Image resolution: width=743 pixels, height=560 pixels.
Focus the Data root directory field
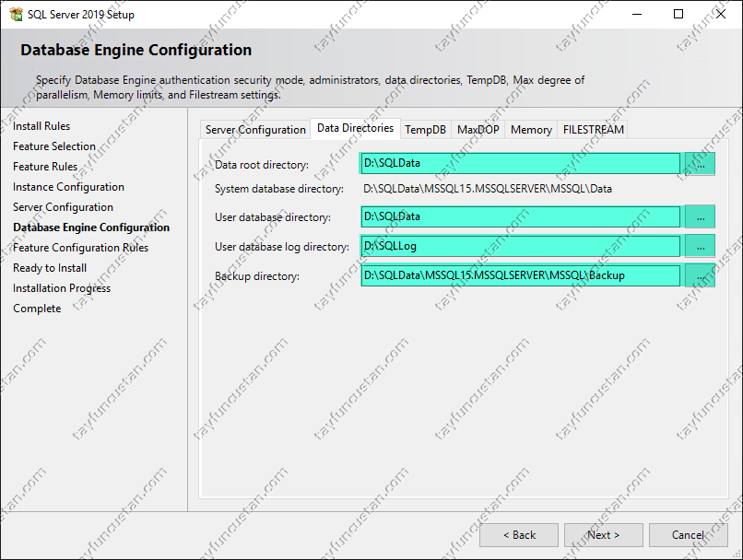pyautogui.click(x=520, y=163)
